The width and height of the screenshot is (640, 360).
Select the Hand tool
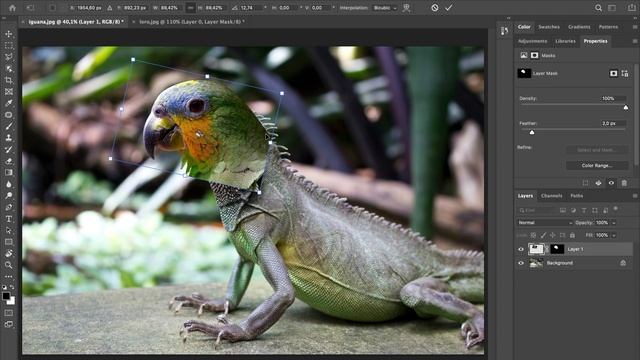[9, 253]
